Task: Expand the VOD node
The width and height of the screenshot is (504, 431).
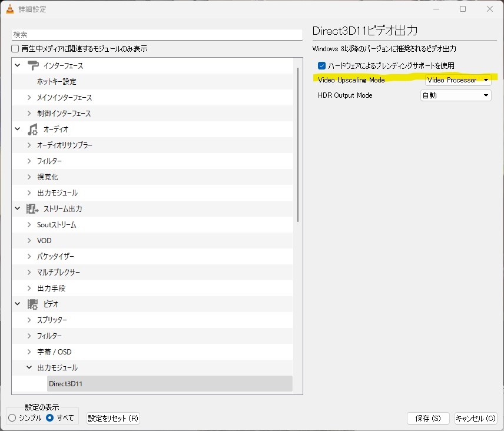Action: tap(29, 240)
